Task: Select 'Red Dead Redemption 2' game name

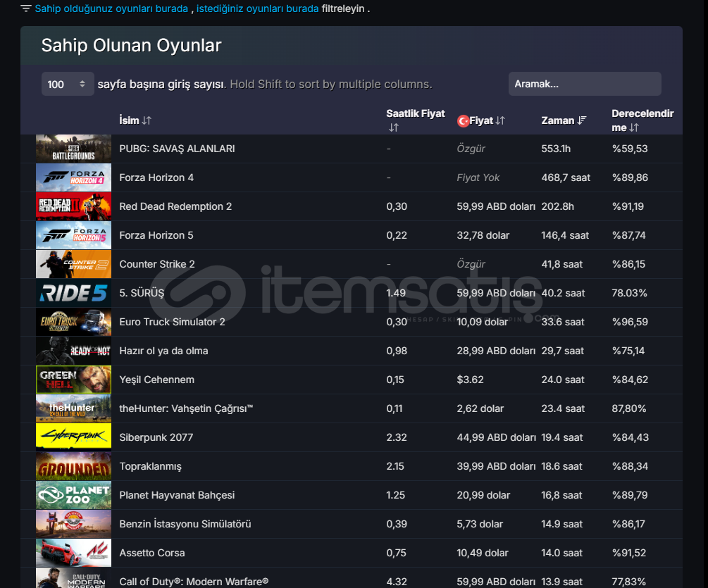Action: click(175, 206)
